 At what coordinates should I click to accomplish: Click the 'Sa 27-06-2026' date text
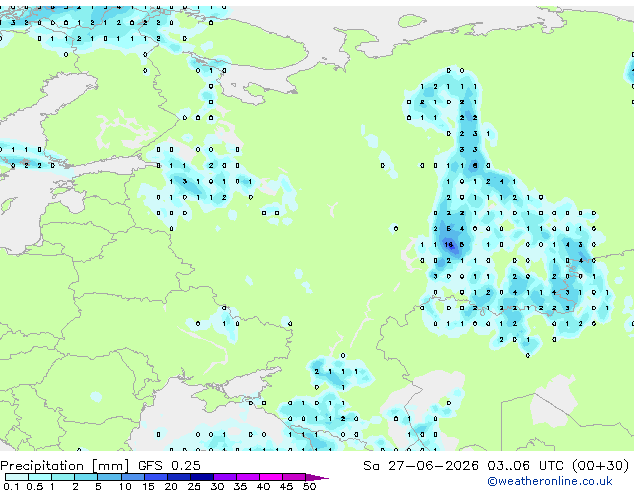421,466
